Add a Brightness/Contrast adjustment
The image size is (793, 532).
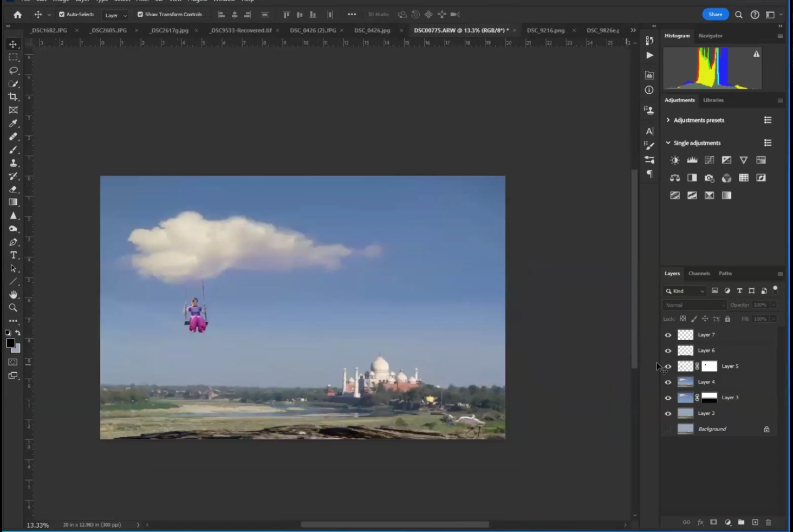[x=675, y=160]
